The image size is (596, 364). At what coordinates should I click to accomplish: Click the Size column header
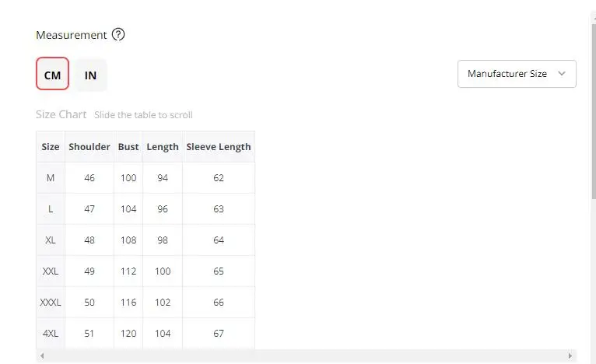click(51, 146)
